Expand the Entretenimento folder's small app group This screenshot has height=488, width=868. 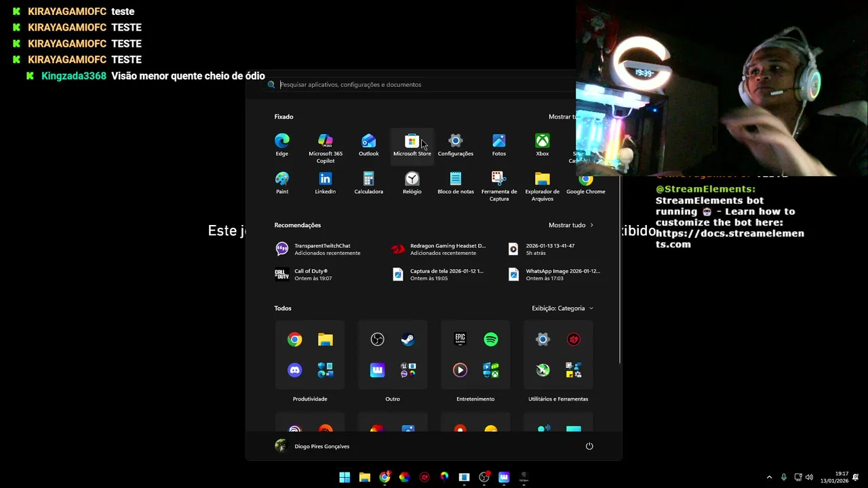[491, 370]
